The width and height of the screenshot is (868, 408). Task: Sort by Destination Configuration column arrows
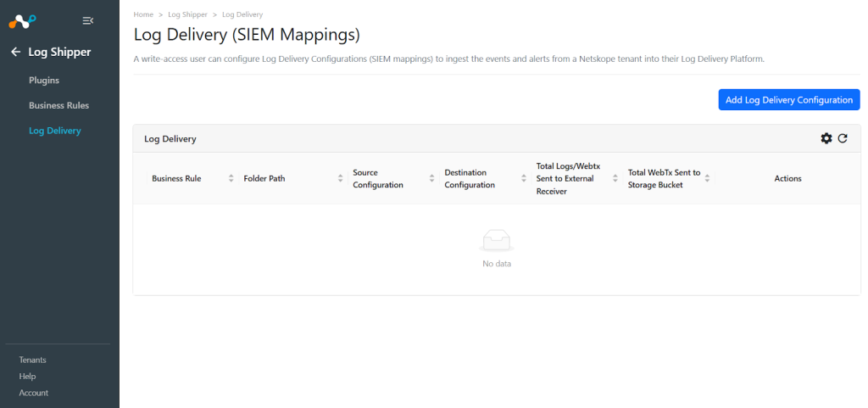point(524,178)
